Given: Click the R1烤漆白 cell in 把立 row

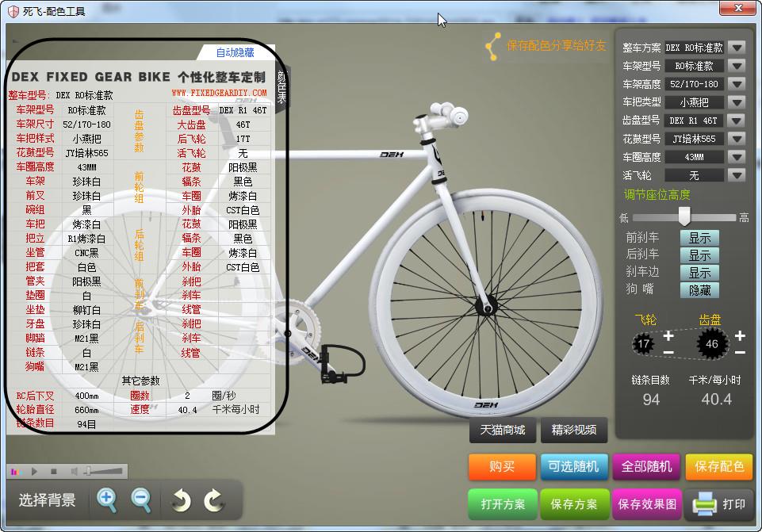Looking at the screenshot, I should tap(86, 239).
